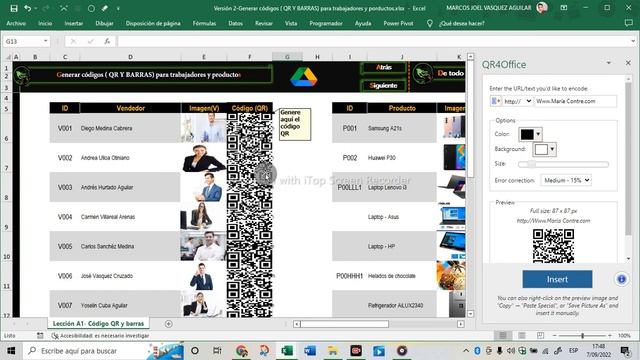Expand the formula bar chevron

pos(633,41)
